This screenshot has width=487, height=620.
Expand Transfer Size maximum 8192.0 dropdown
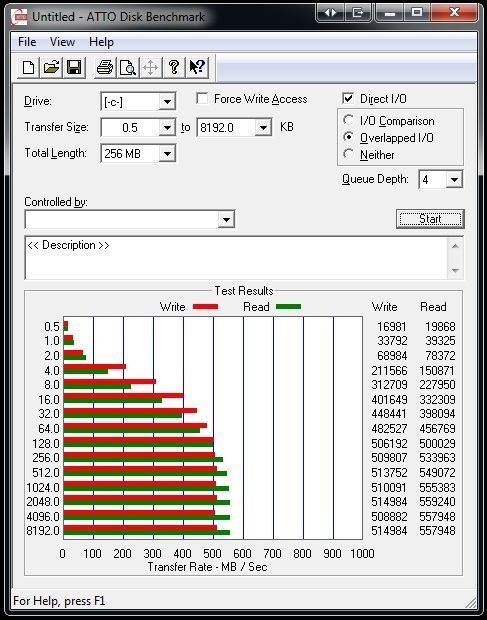263,128
